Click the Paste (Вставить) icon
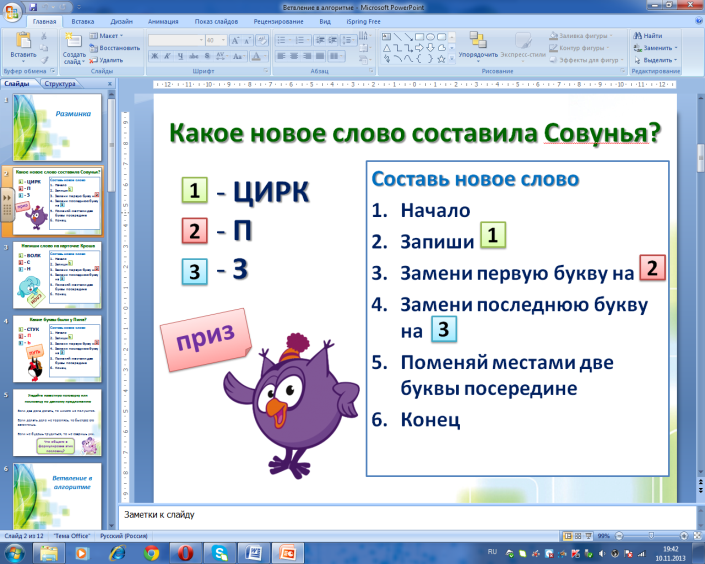The image size is (705, 564). 23,40
